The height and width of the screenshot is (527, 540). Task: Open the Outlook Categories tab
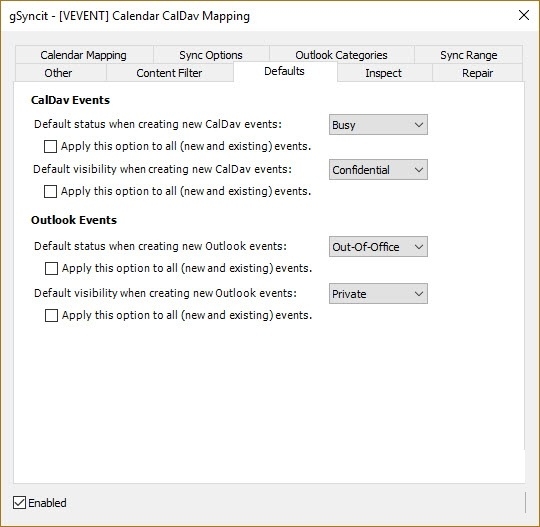click(341, 55)
